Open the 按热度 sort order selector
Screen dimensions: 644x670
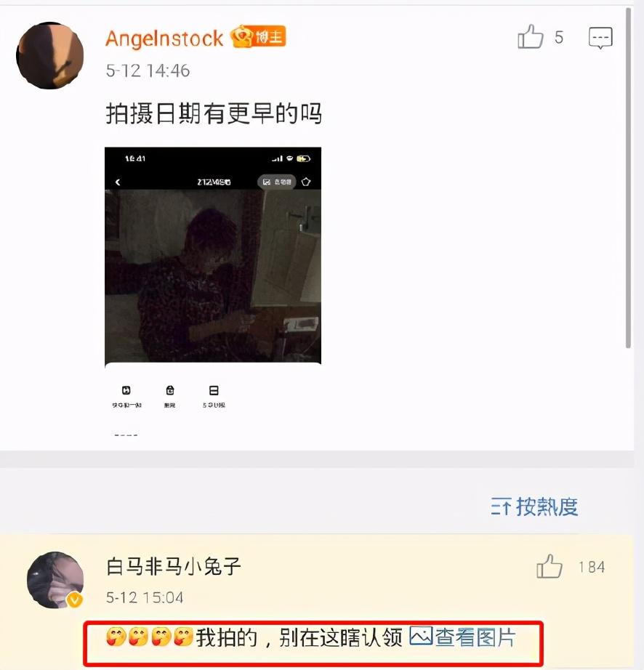534,506
